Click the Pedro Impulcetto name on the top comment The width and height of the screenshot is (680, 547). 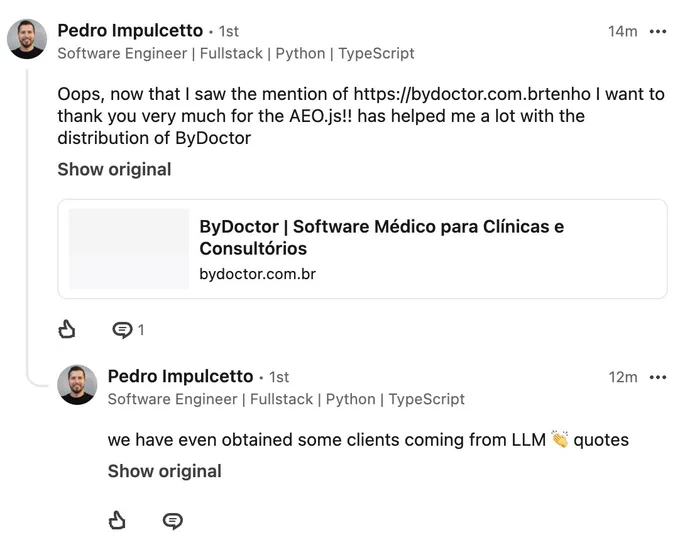coord(130,31)
